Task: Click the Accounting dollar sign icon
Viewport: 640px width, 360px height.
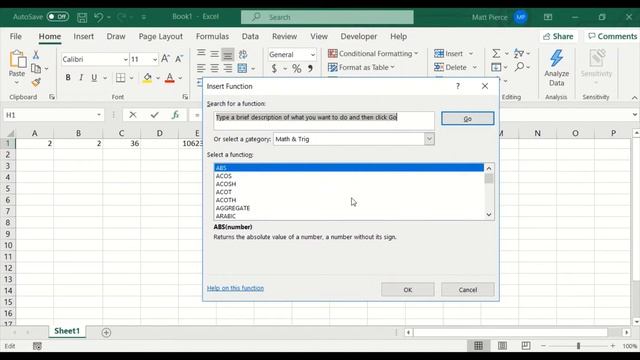Action: coord(274,69)
